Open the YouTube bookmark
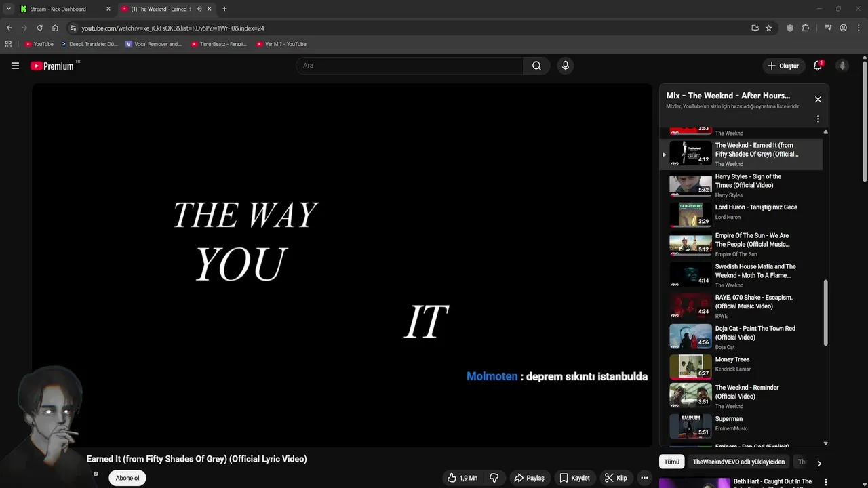 tap(39, 44)
